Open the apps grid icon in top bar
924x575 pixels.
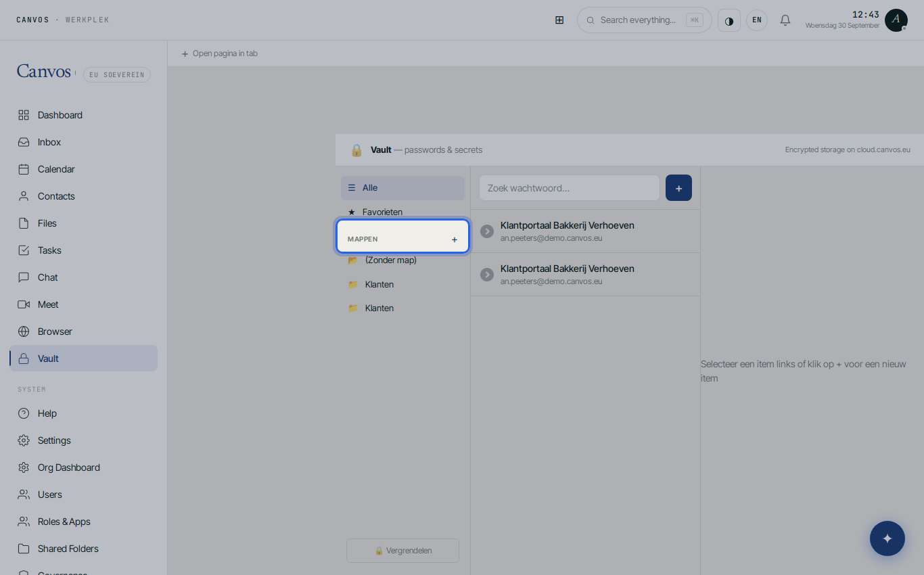[559, 20]
